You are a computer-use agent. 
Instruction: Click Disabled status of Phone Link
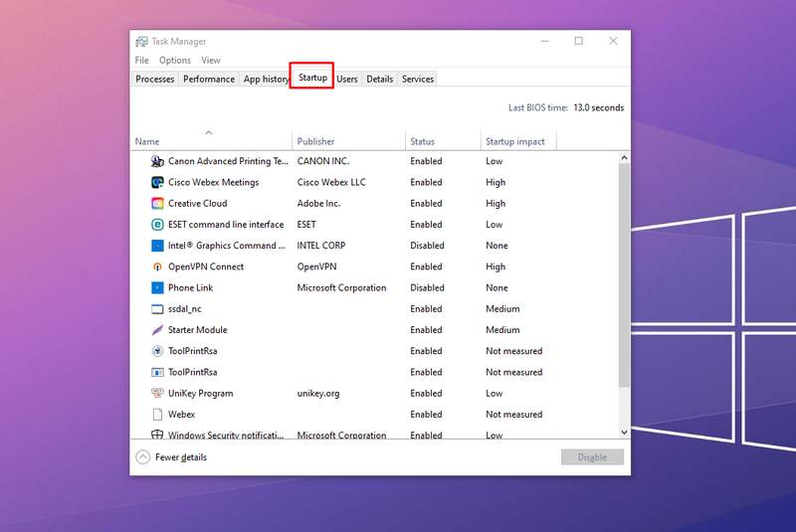pyautogui.click(x=427, y=288)
